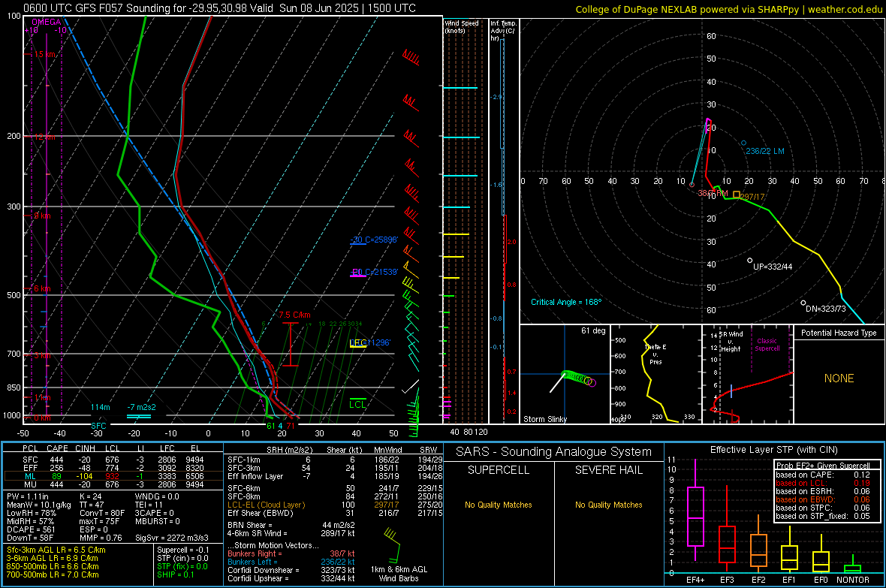Click the Prob EF2+ Given Supercell header

tap(823, 466)
